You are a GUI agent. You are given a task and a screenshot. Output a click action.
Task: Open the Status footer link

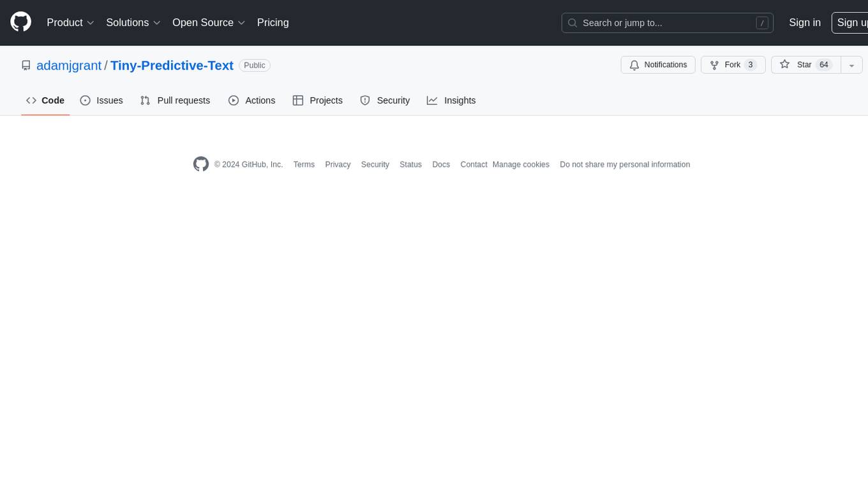[410, 165]
